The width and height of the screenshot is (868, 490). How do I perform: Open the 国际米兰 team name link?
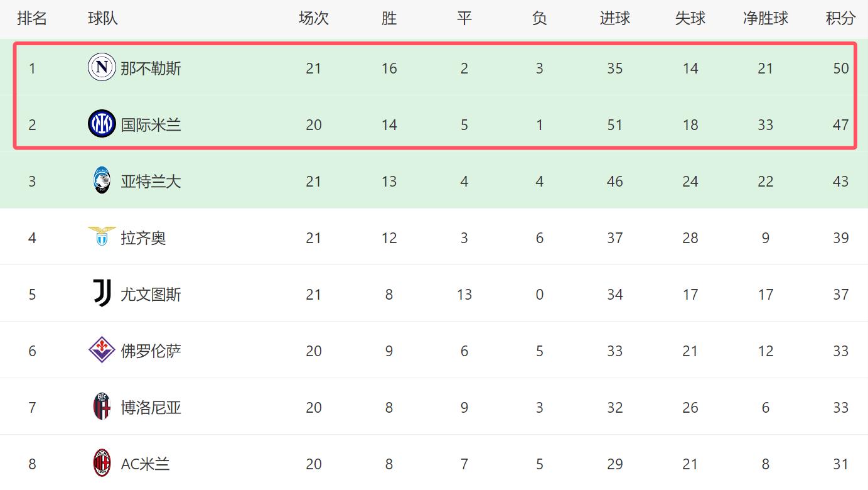coord(151,125)
